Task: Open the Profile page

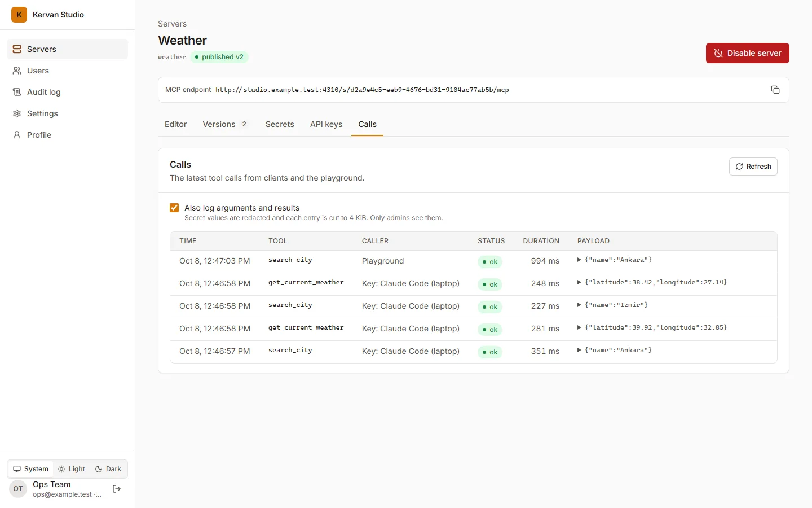Action: [67, 135]
